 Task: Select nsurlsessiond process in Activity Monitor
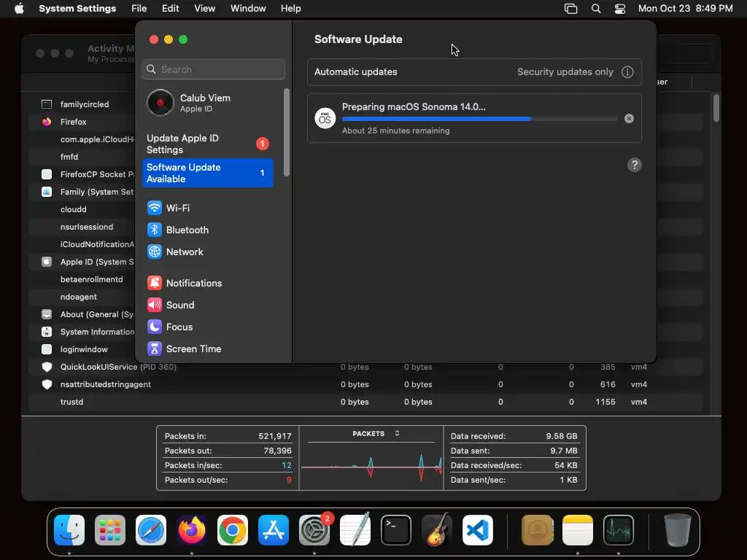[87, 227]
